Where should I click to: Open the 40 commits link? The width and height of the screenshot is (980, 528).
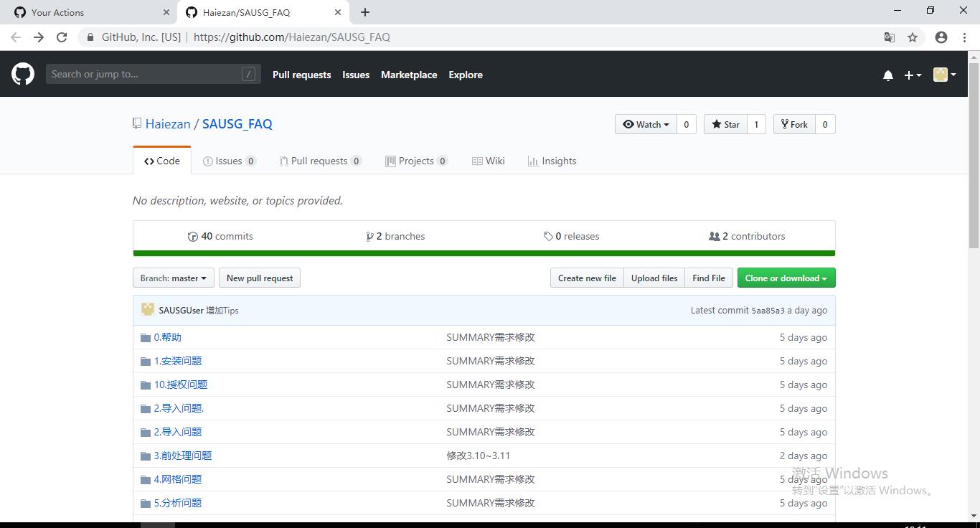(x=220, y=236)
